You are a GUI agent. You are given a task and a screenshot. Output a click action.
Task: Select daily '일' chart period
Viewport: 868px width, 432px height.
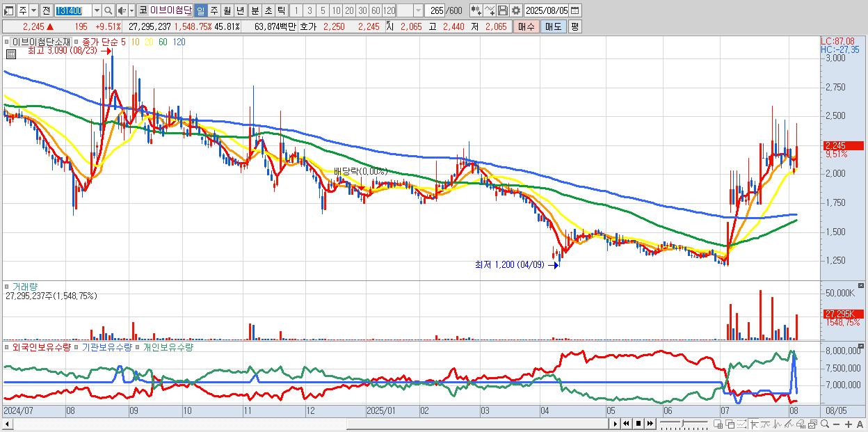tap(200, 11)
